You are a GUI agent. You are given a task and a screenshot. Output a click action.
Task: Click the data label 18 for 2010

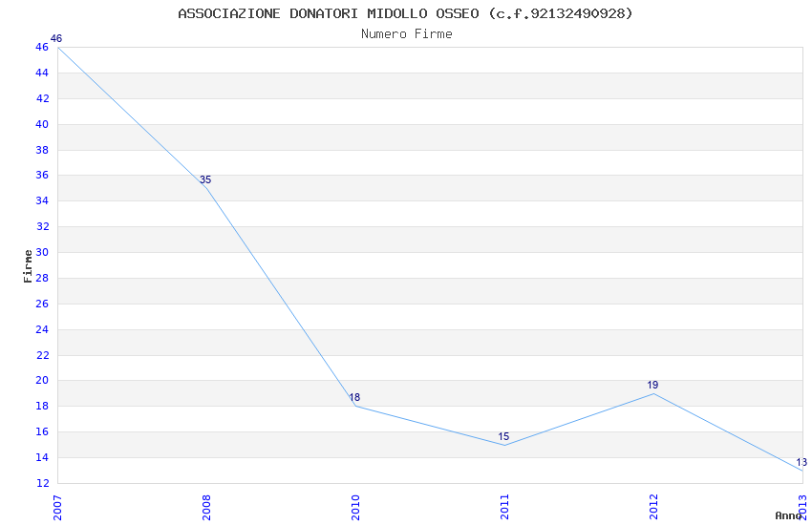point(354,397)
